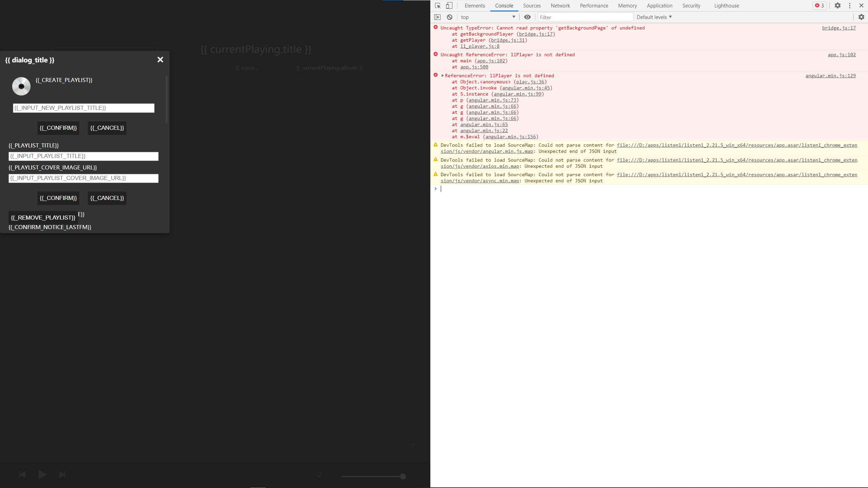868x488 pixels.
Task: Switch to the Sources tab
Action: tap(532, 6)
